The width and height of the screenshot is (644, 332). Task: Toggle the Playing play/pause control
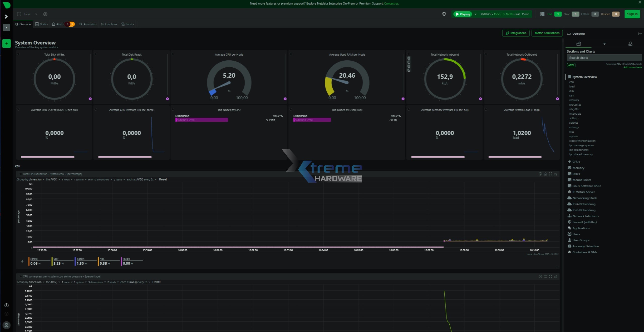pos(462,14)
